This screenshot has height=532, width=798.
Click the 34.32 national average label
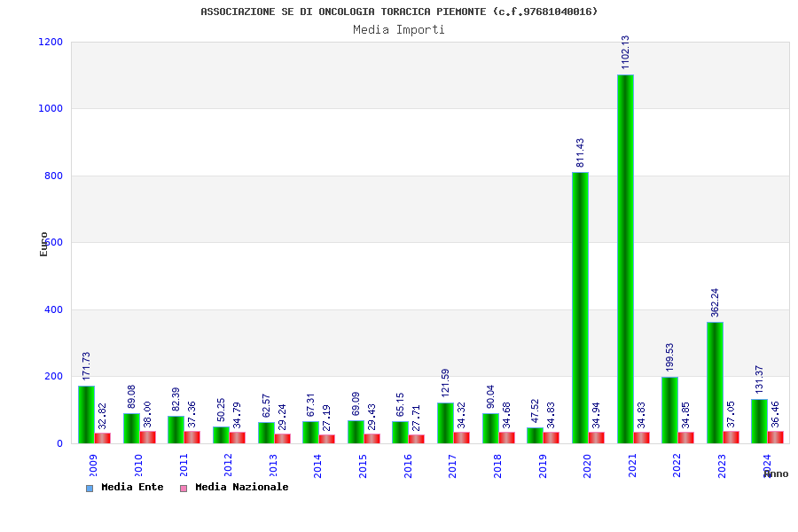click(x=462, y=416)
